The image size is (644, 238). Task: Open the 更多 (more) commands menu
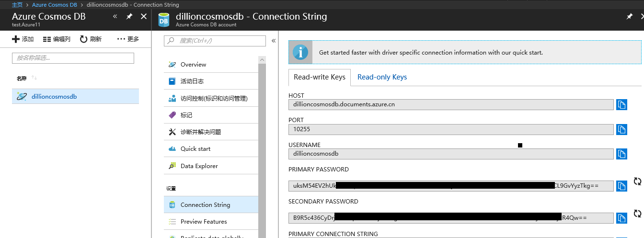coord(128,39)
